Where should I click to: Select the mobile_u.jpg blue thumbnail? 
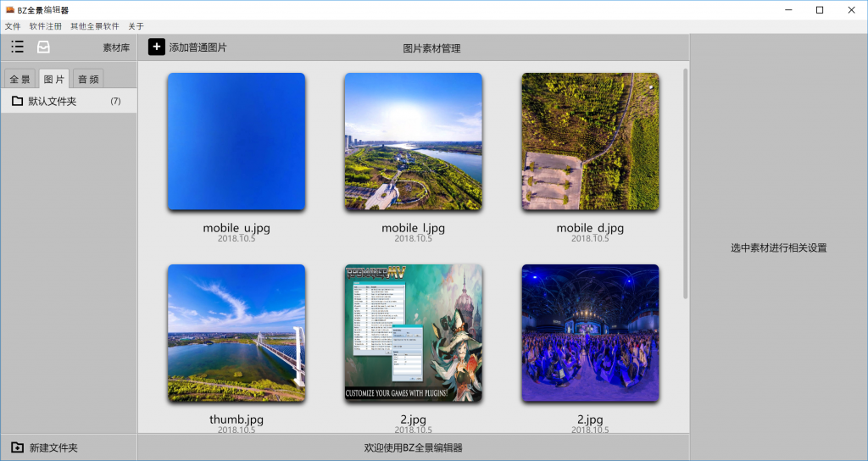coord(236,142)
